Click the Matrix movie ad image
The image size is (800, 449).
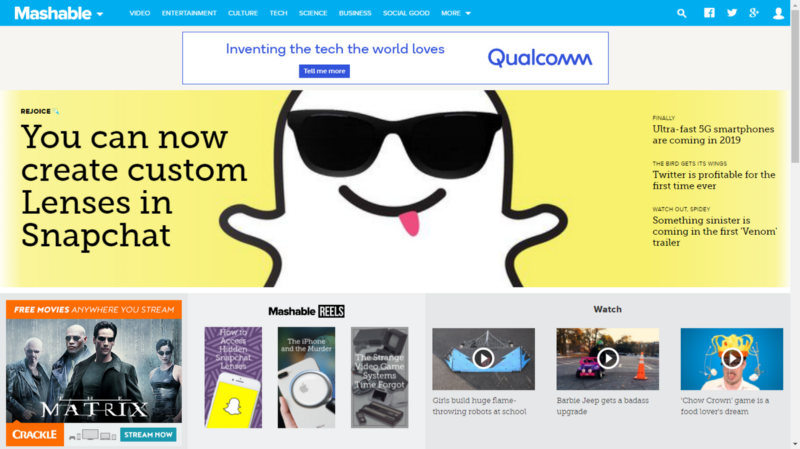(94, 371)
